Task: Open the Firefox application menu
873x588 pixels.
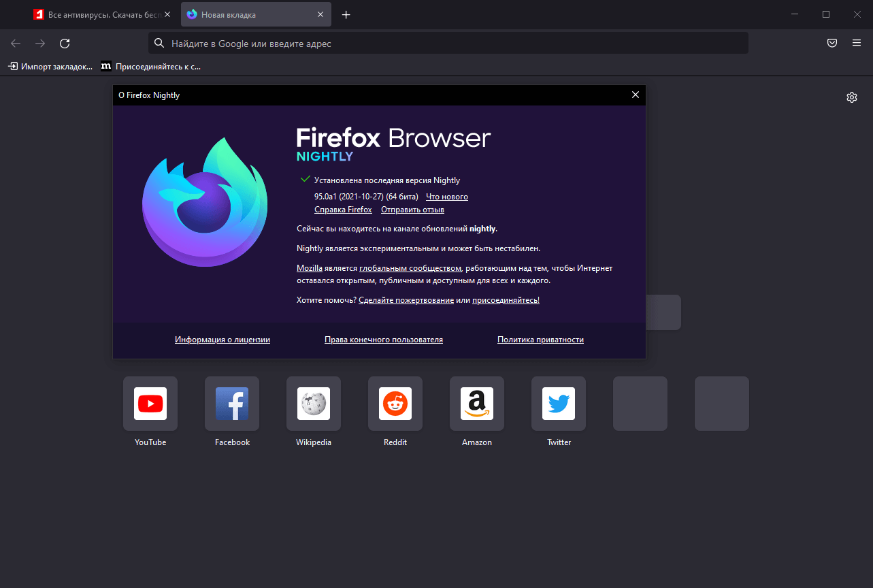Action: point(857,43)
